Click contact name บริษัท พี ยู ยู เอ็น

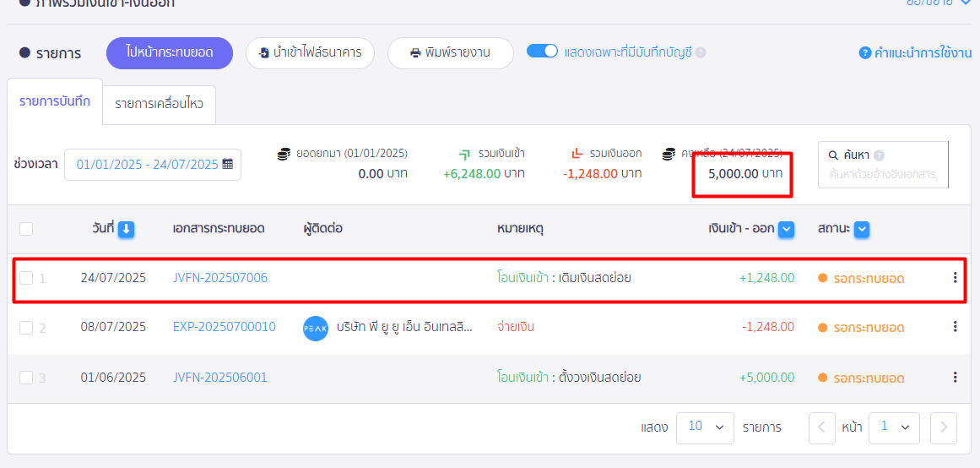(x=404, y=327)
